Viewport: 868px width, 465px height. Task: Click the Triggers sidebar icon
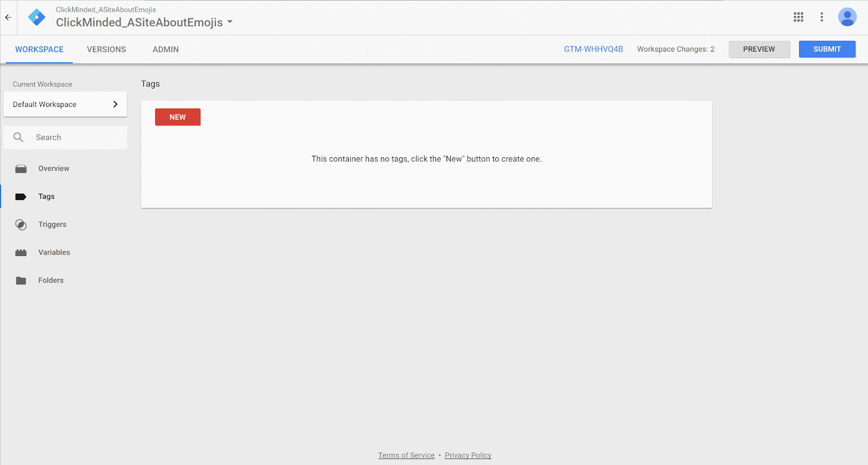pos(21,225)
